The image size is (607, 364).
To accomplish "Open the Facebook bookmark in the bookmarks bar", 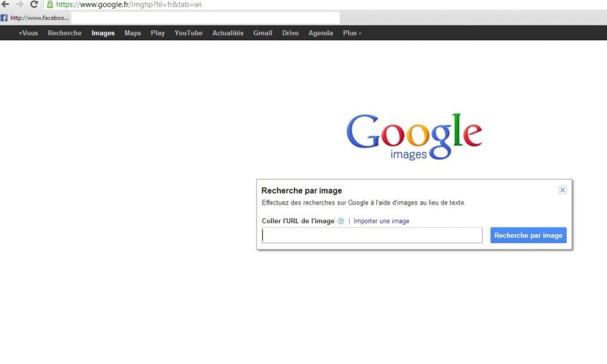I will [35, 18].
